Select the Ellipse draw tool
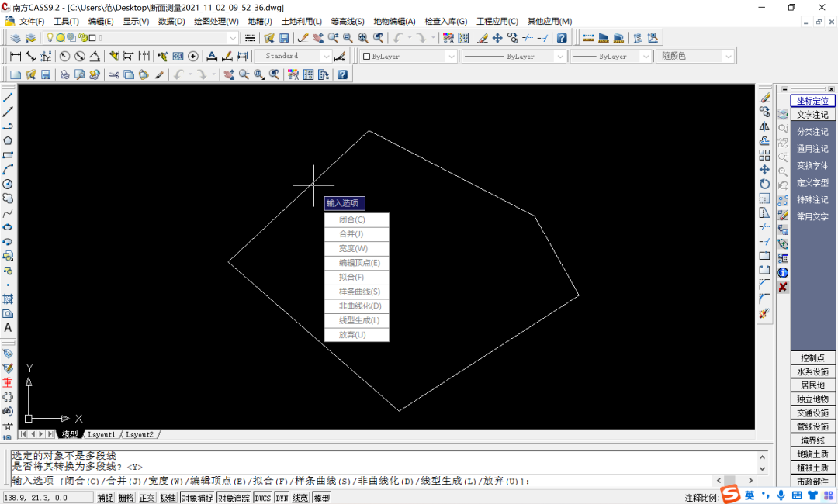 point(8,227)
